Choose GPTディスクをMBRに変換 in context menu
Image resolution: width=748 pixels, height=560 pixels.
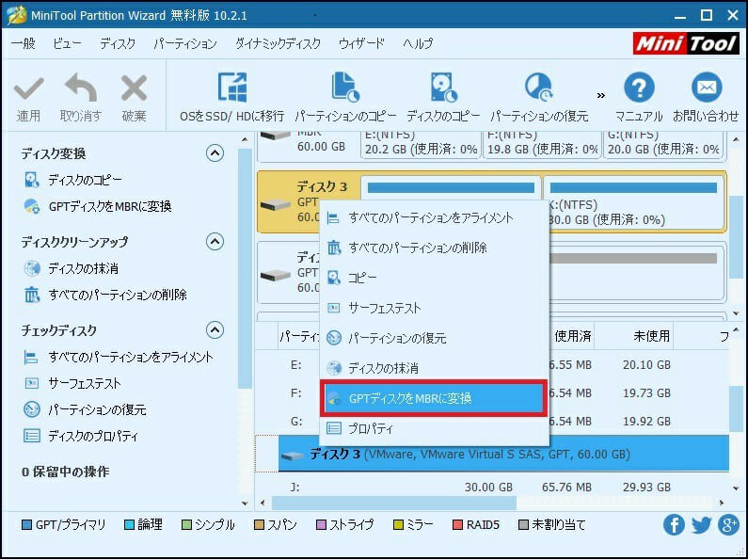tap(434, 398)
